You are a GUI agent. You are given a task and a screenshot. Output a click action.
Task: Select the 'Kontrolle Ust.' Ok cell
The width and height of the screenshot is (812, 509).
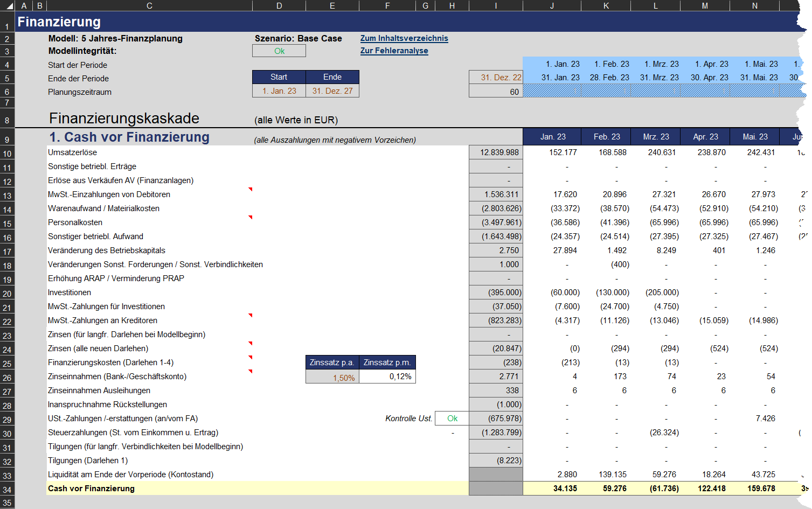[452, 419]
